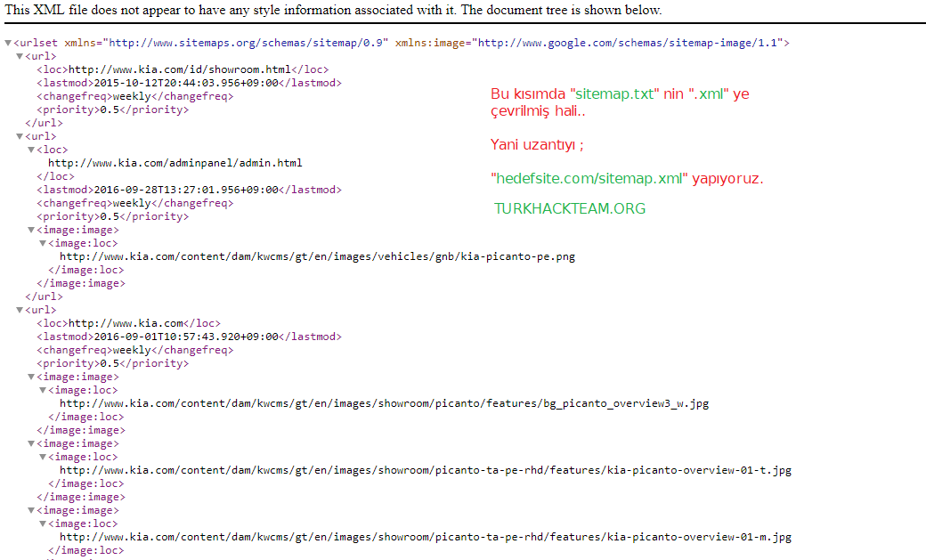Collapse the loc node holding admin.html
The height and width of the screenshot is (560, 926).
point(31,150)
